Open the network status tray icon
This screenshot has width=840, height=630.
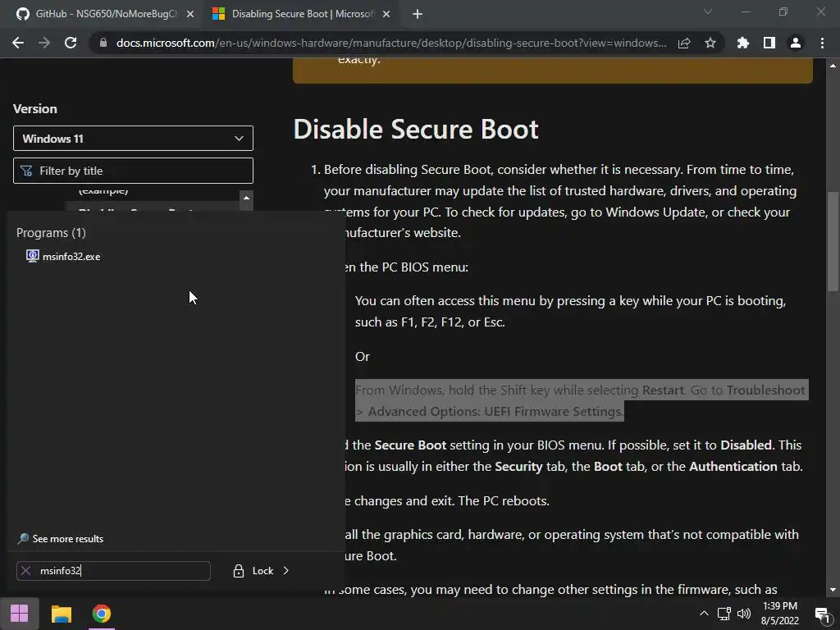point(724,614)
